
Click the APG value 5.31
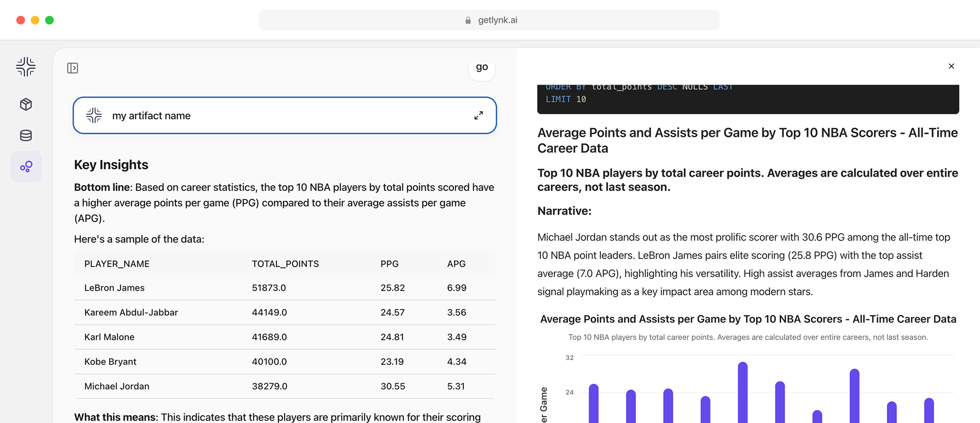pos(456,386)
